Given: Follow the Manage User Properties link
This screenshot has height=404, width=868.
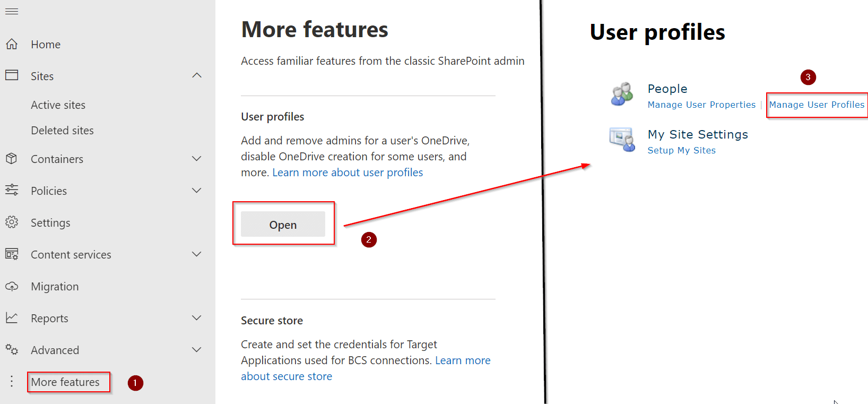Looking at the screenshot, I should [701, 105].
